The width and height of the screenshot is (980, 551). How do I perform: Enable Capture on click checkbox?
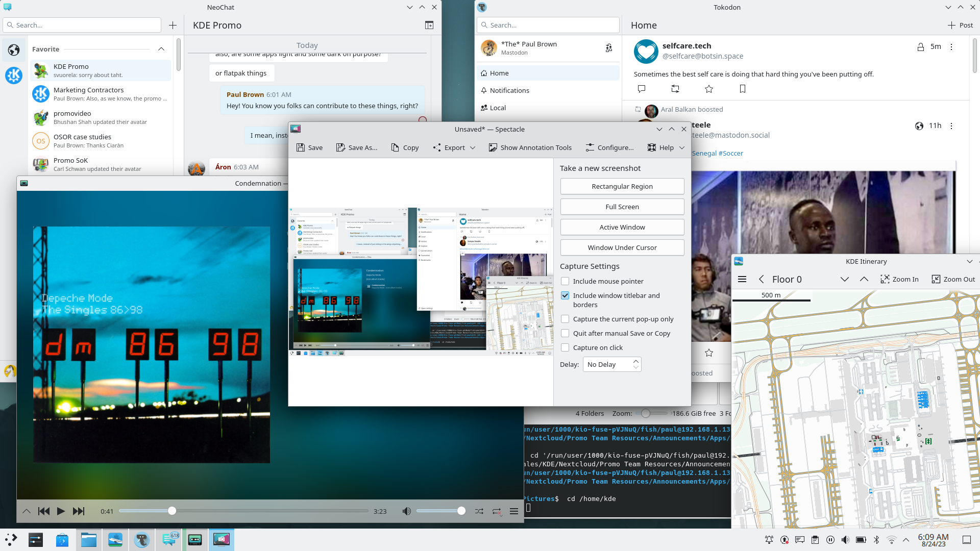[565, 348]
